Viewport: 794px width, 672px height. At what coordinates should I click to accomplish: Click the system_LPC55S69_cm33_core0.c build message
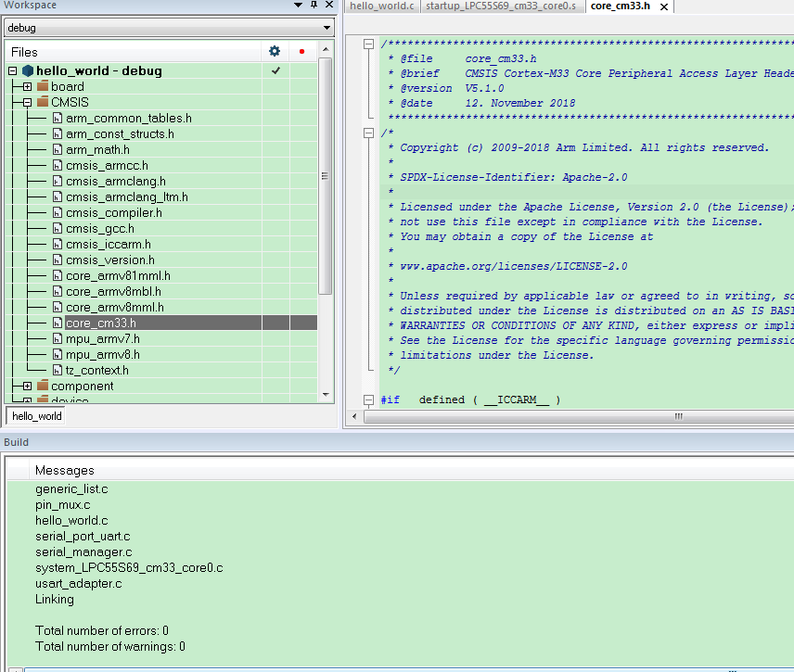pos(129,568)
